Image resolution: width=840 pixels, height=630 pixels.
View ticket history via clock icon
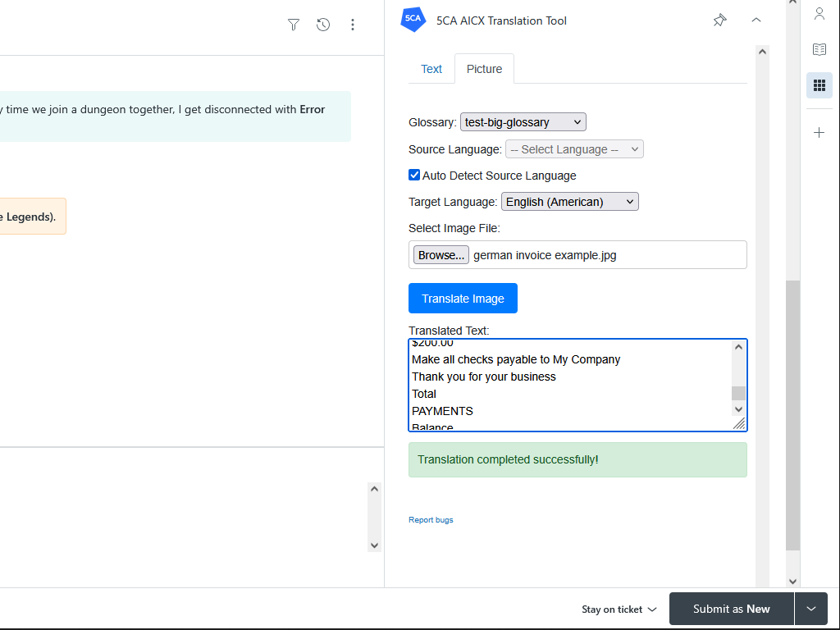tap(322, 25)
